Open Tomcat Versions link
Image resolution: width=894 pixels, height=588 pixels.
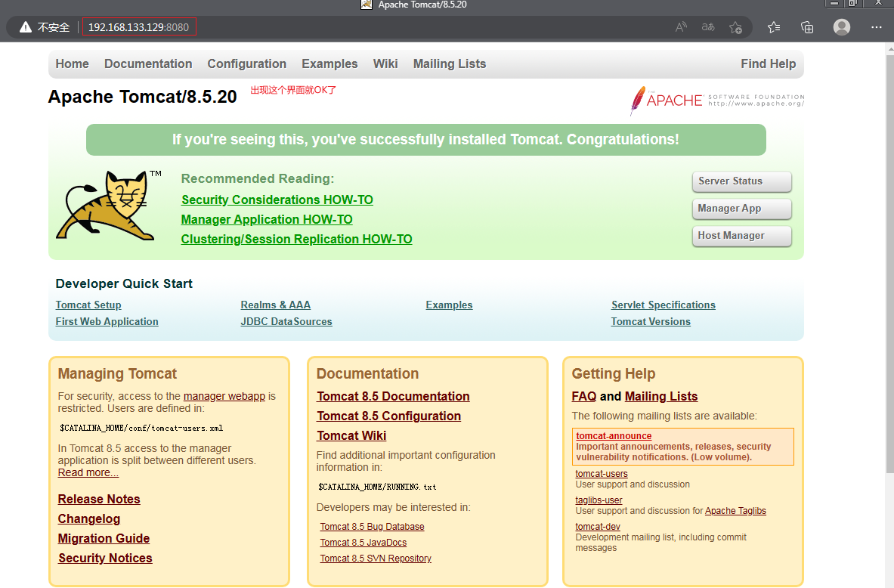(651, 322)
